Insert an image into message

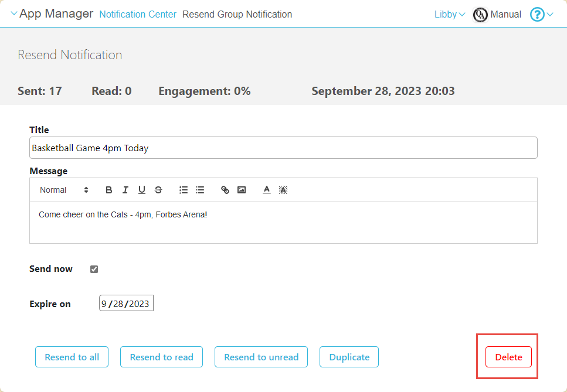pyautogui.click(x=242, y=190)
